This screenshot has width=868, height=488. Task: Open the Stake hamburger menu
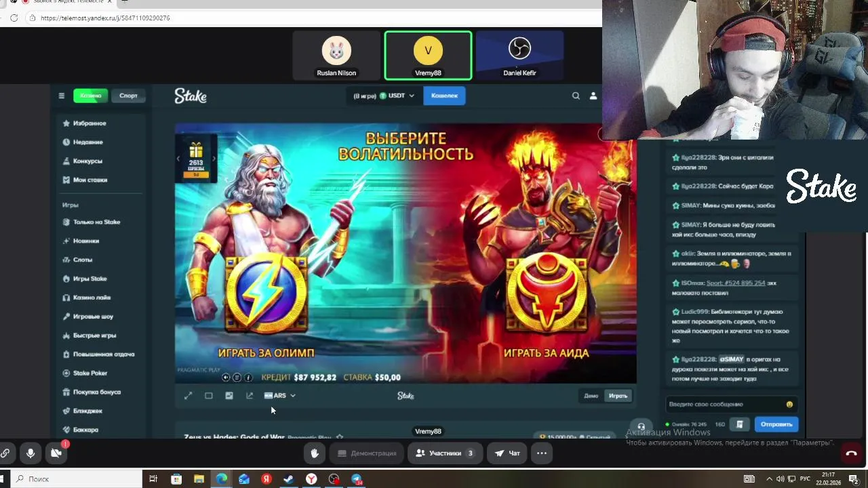[x=61, y=96]
